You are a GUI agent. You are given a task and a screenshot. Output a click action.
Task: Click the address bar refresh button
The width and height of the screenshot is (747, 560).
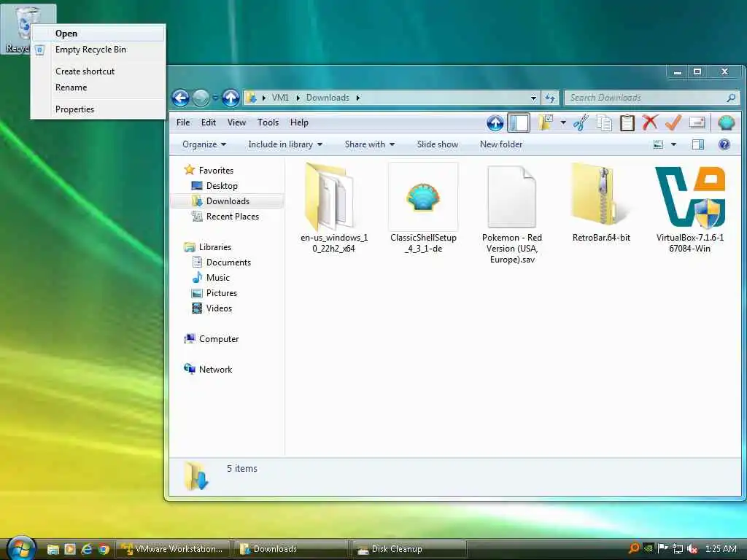[x=550, y=98]
